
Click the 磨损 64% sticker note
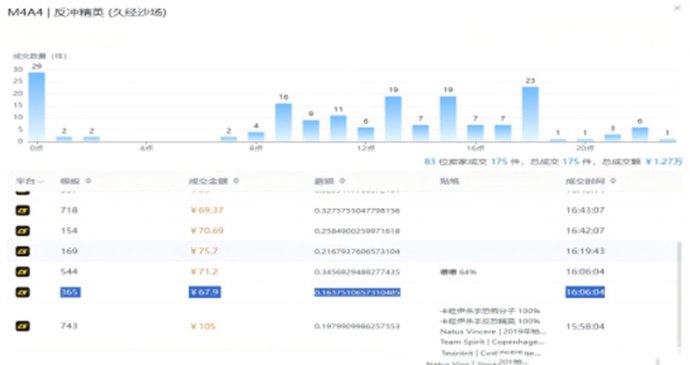click(x=458, y=272)
